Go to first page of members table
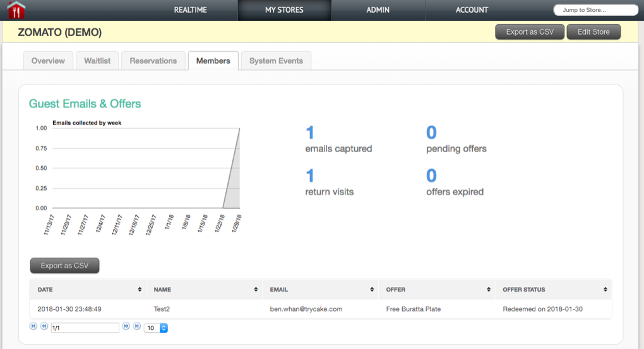The height and width of the screenshot is (349, 644). 33,326
